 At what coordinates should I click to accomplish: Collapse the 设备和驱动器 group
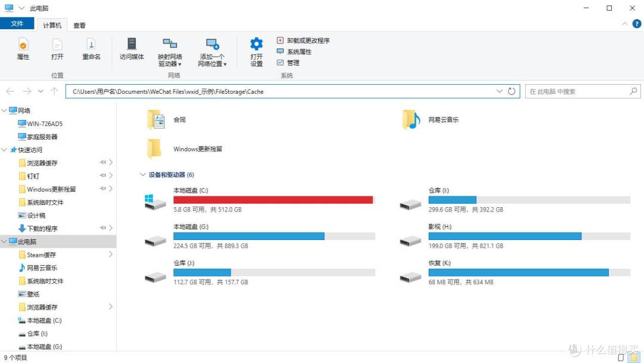click(143, 174)
